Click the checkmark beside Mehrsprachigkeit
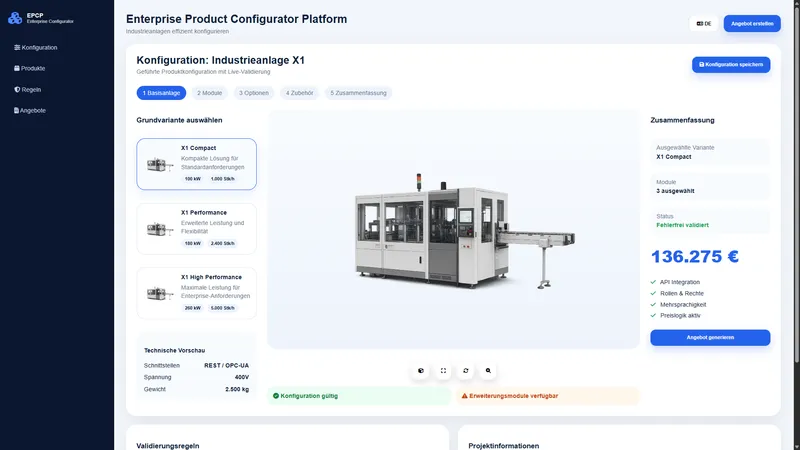The width and height of the screenshot is (800, 450). pos(654,305)
